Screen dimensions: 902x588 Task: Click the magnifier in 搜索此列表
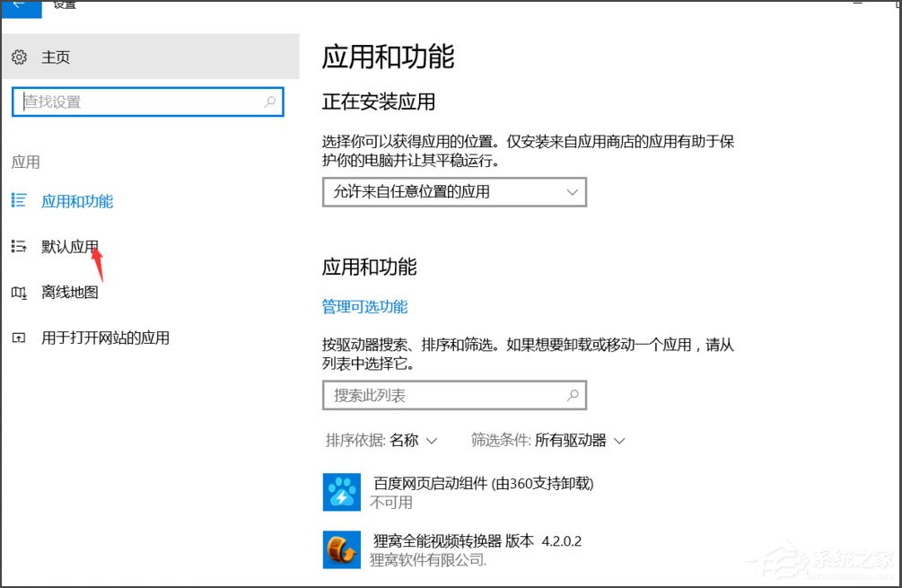click(573, 395)
